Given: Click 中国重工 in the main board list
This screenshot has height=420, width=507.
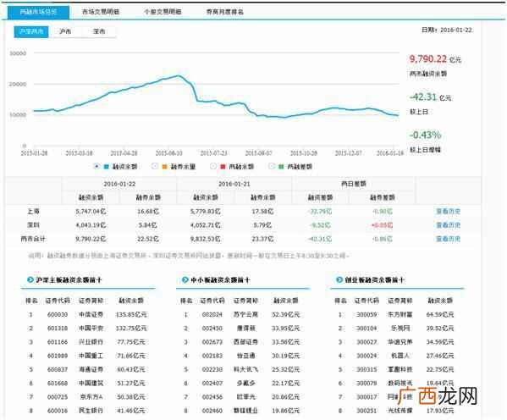Looking at the screenshot, I should click(x=91, y=356).
